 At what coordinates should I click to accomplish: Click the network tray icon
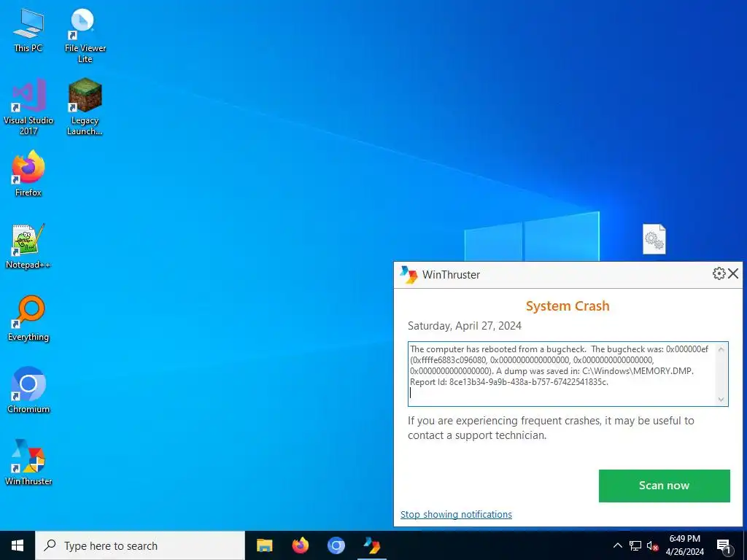[x=635, y=545]
